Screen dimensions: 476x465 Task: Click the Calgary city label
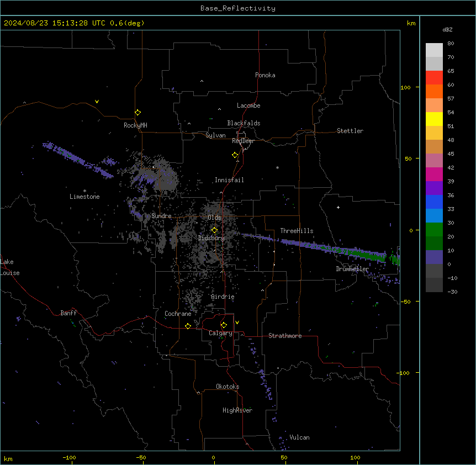point(220,333)
